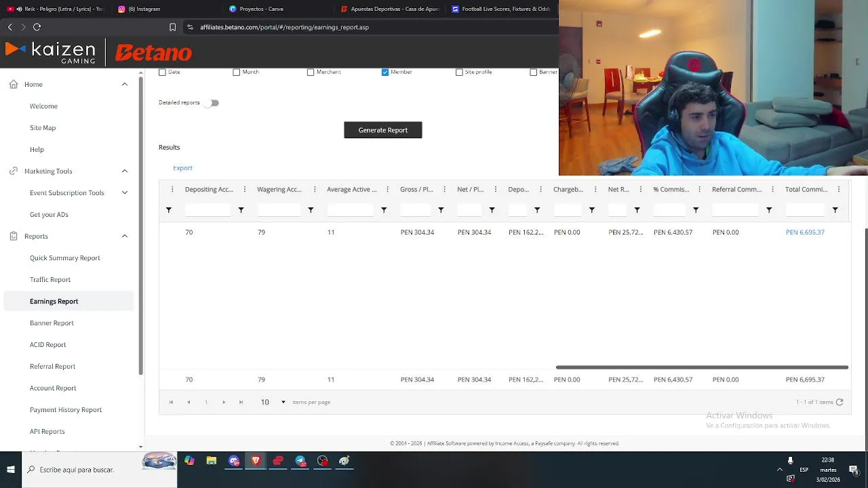Click the bookmark icon in address bar
The height and width of the screenshot is (488, 868).
click(172, 27)
